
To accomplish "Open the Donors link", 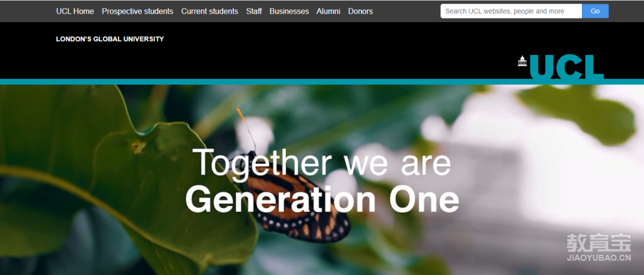I will (360, 11).
